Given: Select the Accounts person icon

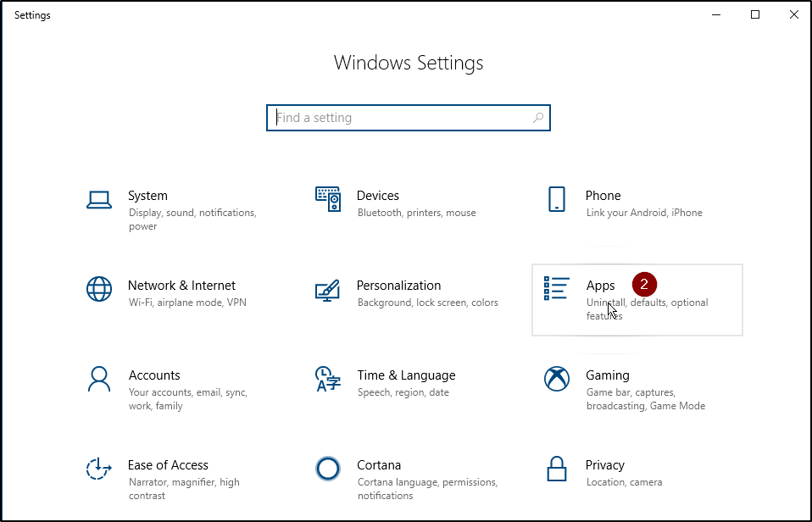Looking at the screenshot, I should tap(99, 379).
